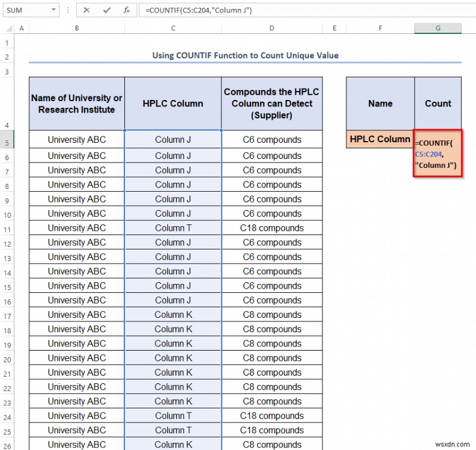Select column B header
Viewport: 476px width, 450px height.
coord(76,28)
